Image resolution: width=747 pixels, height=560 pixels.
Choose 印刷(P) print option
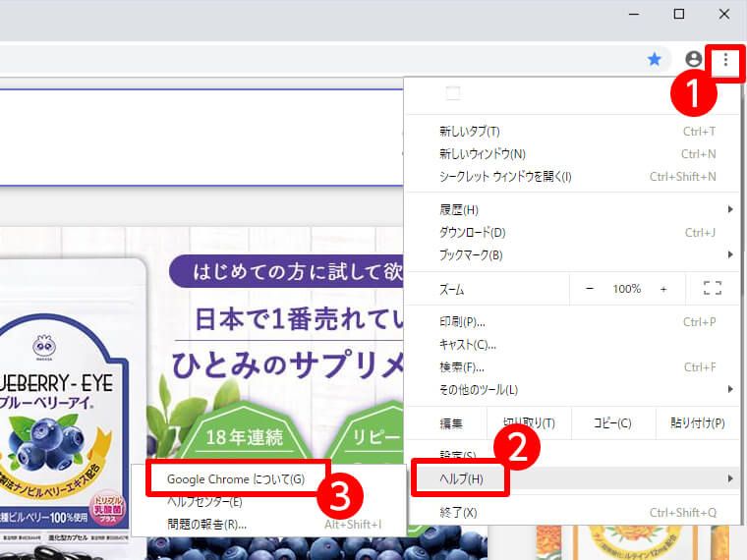pos(462,321)
